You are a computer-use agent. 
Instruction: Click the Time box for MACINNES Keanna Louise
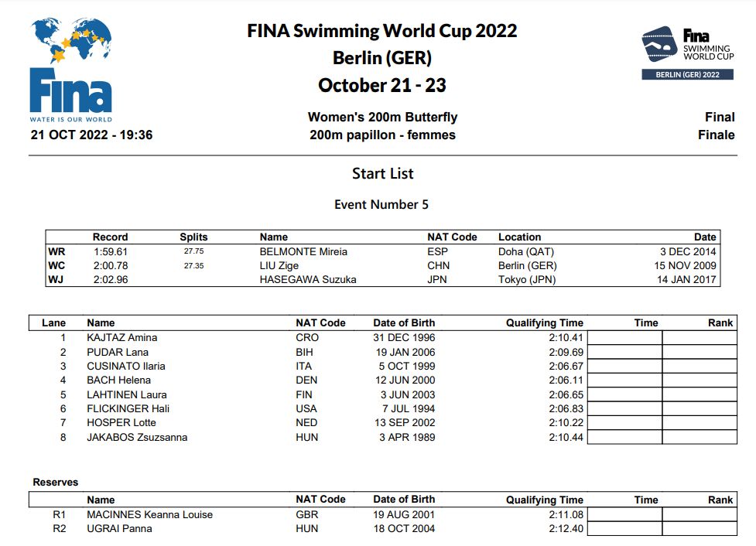(x=626, y=515)
